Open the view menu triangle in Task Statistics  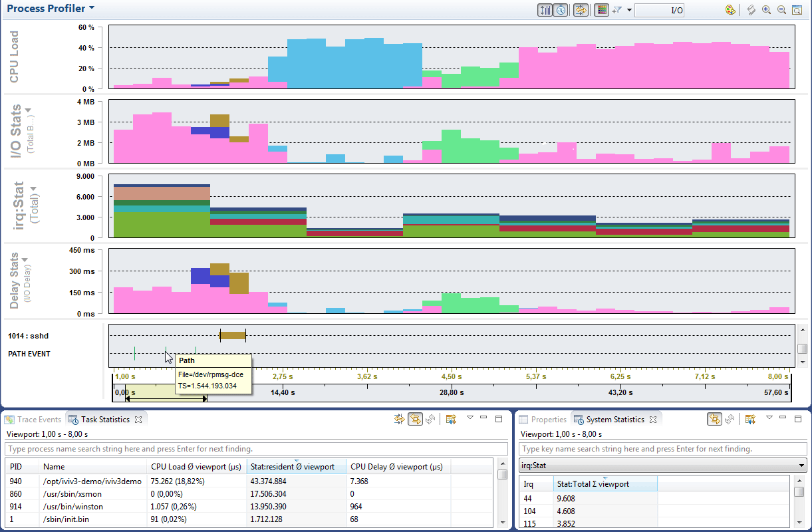tap(470, 418)
